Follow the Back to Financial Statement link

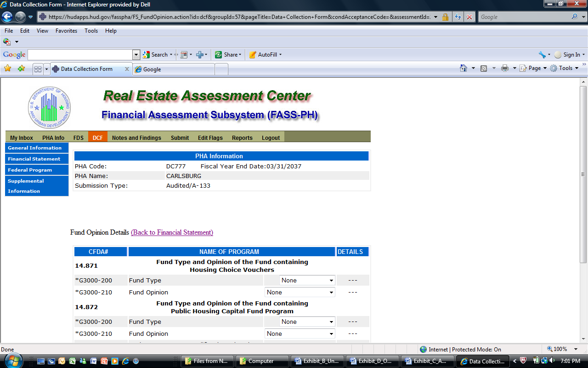(172, 232)
